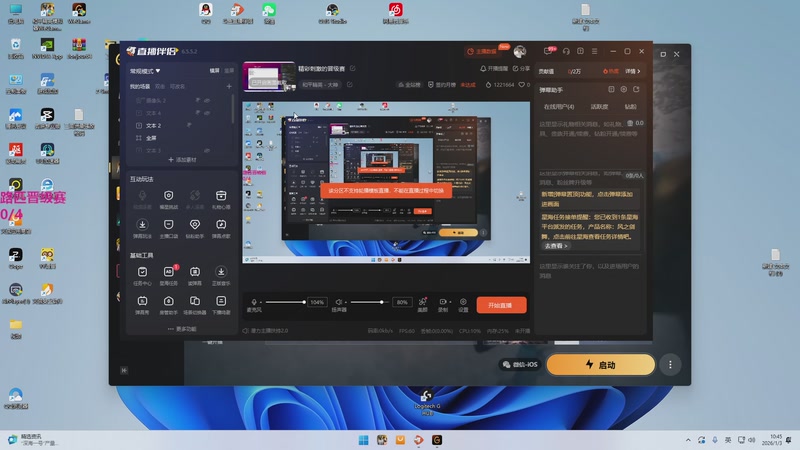
Task: Toggle the lock icon on 摄像头 2
Action: coord(197,101)
